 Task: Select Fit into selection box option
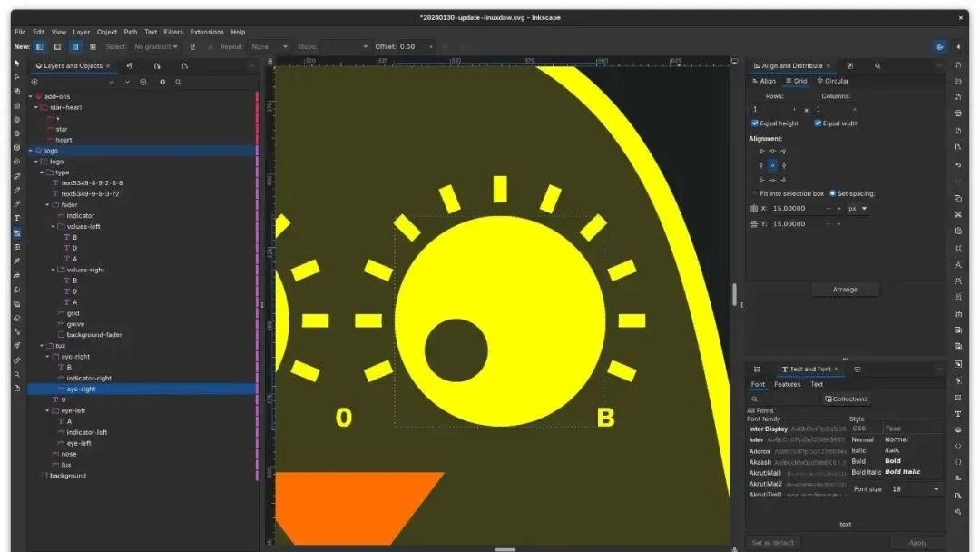(x=755, y=193)
